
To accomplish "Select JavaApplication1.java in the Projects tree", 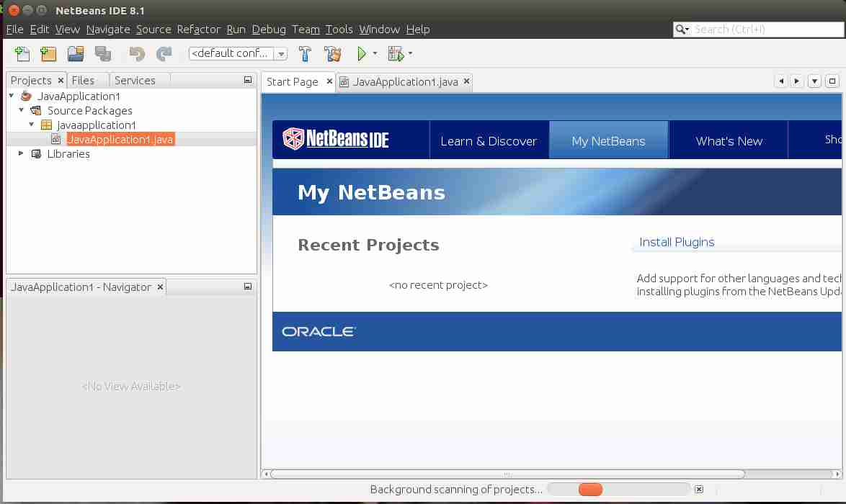I will [120, 138].
